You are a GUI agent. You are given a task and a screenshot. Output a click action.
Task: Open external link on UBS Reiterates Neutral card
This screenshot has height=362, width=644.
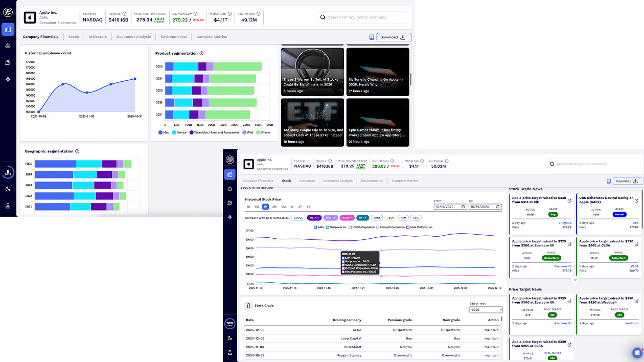[x=636, y=200]
